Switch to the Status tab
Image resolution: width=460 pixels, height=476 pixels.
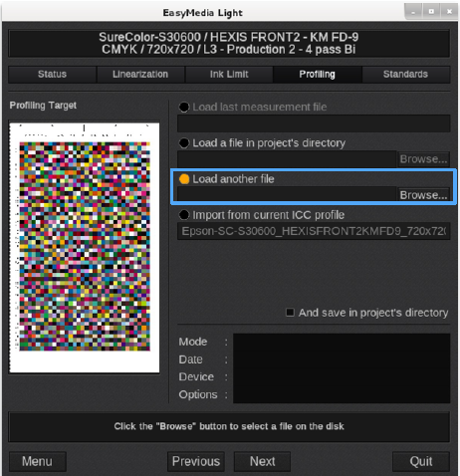53,74
